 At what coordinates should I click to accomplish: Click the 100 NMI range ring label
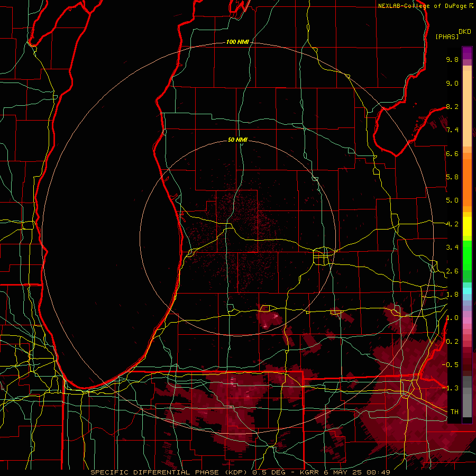point(237,42)
